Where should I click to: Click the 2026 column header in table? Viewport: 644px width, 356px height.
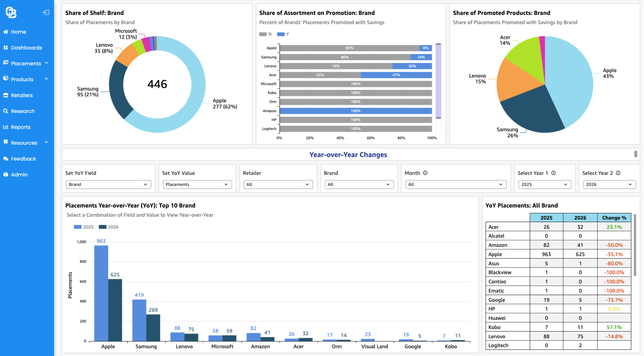pos(580,218)
